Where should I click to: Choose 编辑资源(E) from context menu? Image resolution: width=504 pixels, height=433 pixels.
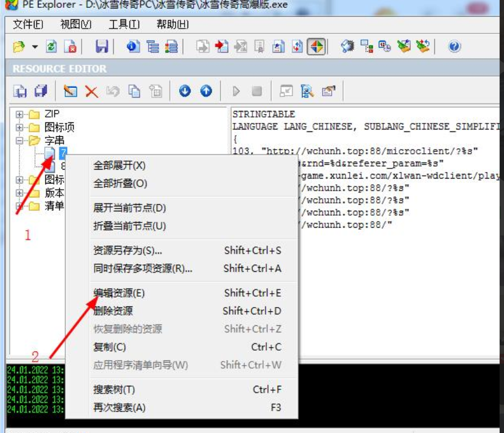click(x=119, y=293)
